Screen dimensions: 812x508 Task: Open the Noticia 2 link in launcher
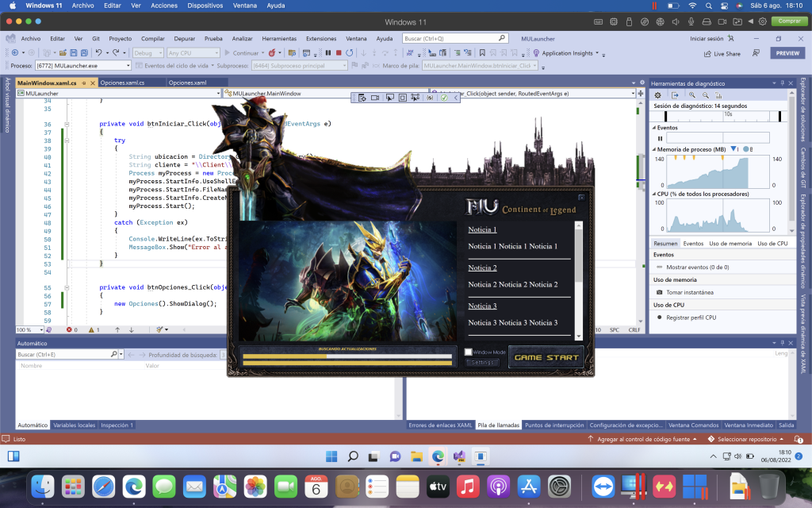click(x=482, y=267)
